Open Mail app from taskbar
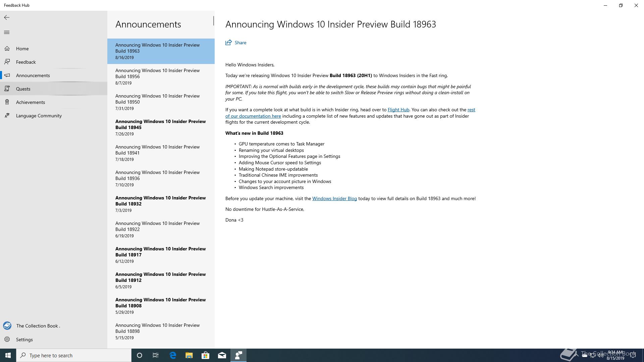Viewport: 644px width, 362px height. click(222, 355)
